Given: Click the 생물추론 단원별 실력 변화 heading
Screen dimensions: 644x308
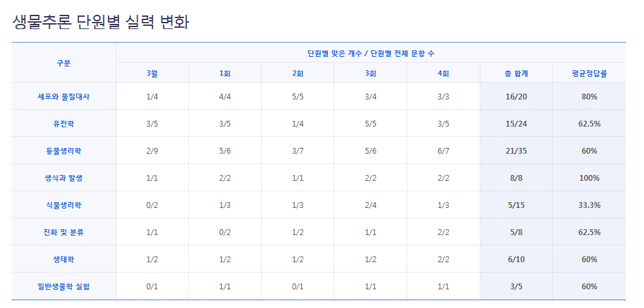Looking at the screenshot, I should [100, 22].
